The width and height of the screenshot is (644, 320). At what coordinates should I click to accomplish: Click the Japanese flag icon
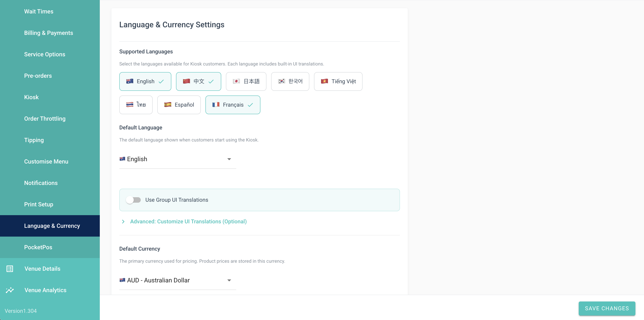pos(236,81)
